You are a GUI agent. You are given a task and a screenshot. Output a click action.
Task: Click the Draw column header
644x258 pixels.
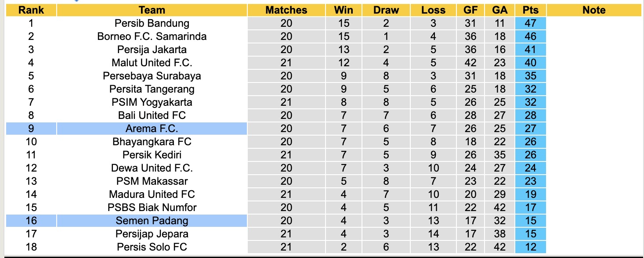(386, 10)
